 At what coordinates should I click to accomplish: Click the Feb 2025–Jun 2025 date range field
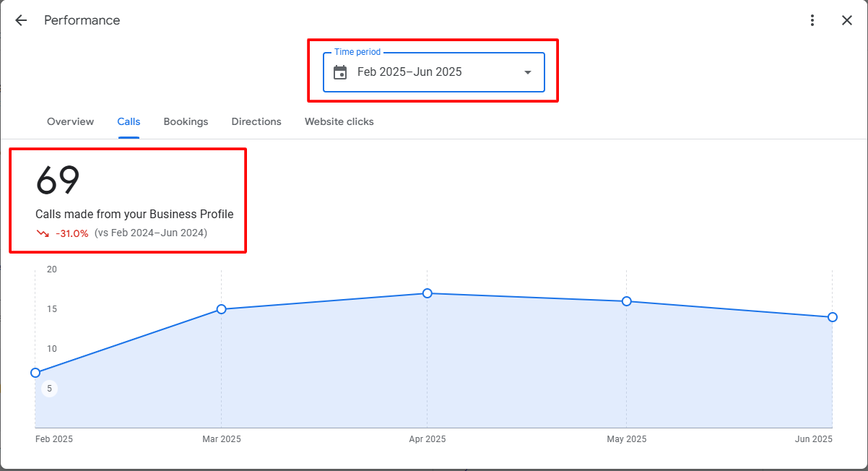click(x=409, y=72)
